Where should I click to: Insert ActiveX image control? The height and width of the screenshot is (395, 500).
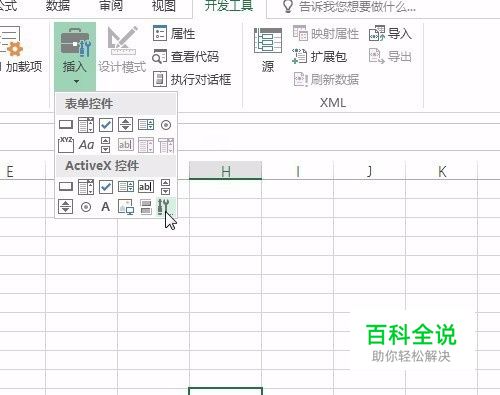[126, 207]
